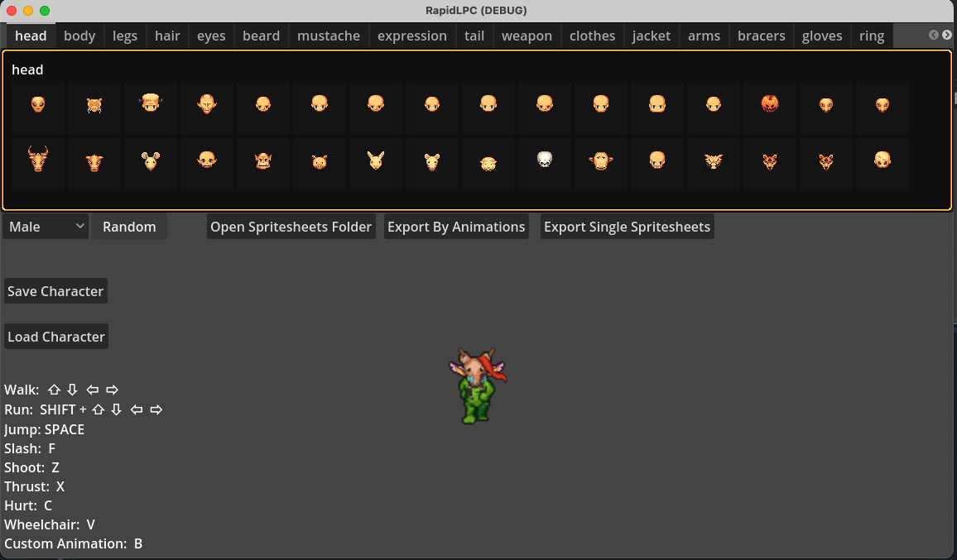Select the alien head sprite

click(x=38, y=105)
